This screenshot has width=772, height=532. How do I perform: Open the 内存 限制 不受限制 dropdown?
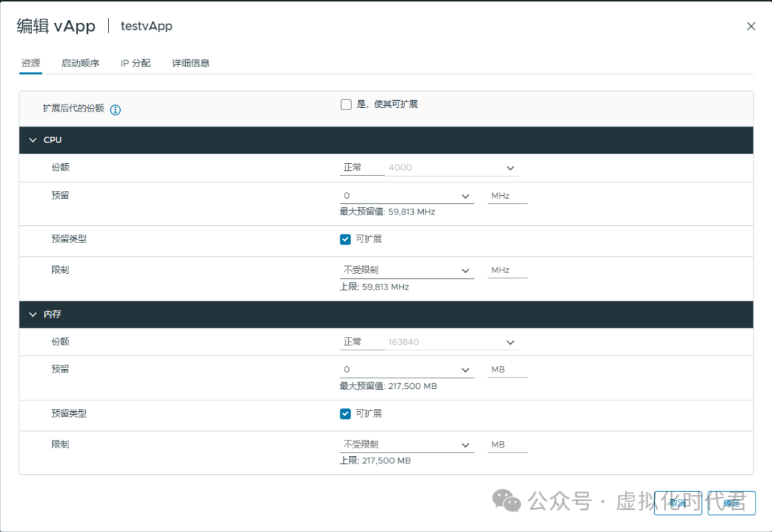click(x=407, y=445)
